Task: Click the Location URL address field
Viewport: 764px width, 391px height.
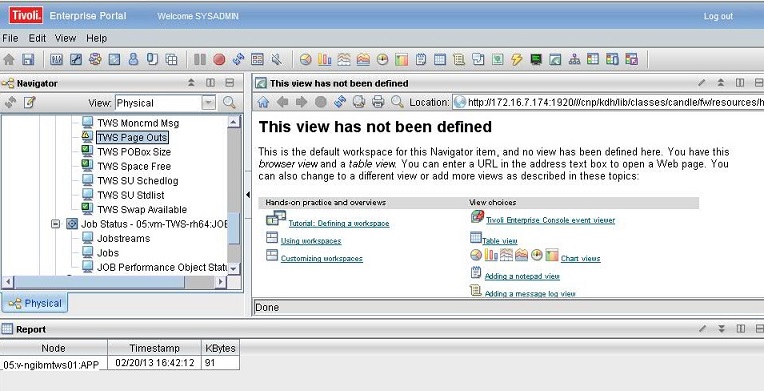Action: pos(608,102)
